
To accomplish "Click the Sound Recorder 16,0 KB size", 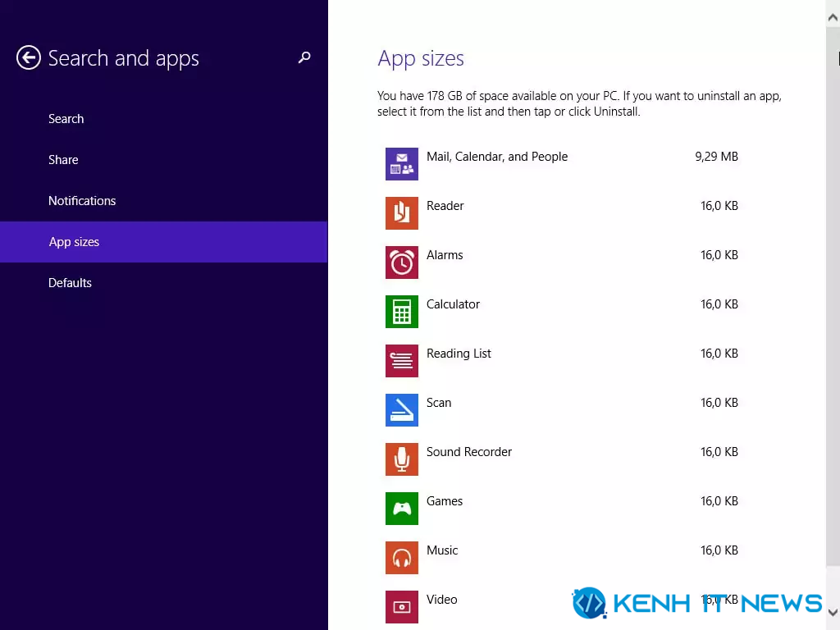I will tap(719, 452).
